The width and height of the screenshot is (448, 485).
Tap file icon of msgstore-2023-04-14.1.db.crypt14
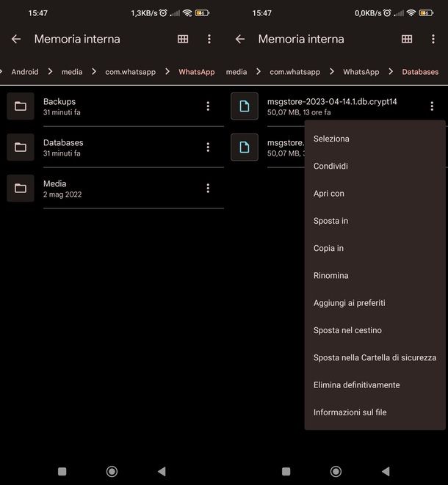click(245, 106)
